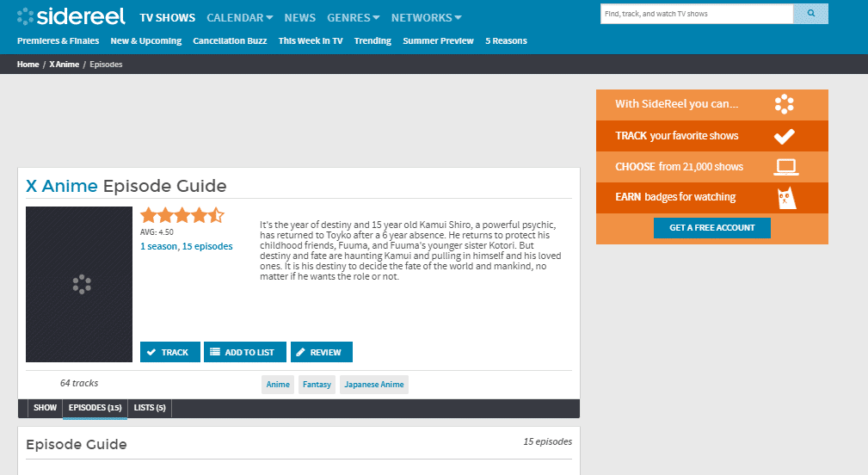Click Episodes in the breadcrumb
This screenshot has height=475, width=868.
click(x=106, y=65)
